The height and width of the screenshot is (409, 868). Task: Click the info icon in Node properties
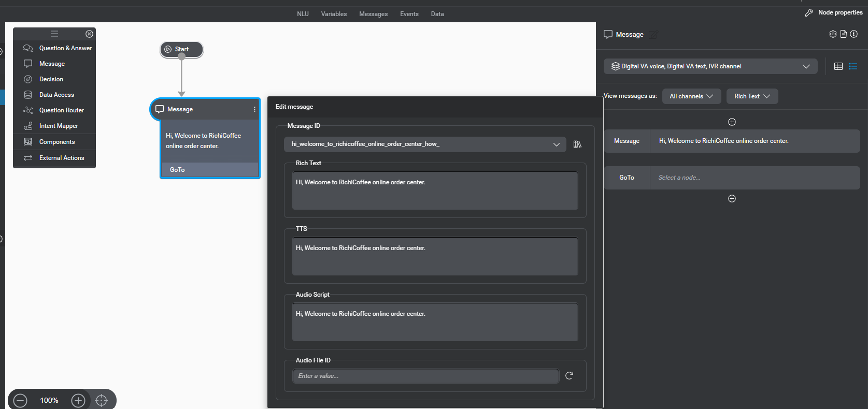(x=853, y=34)
